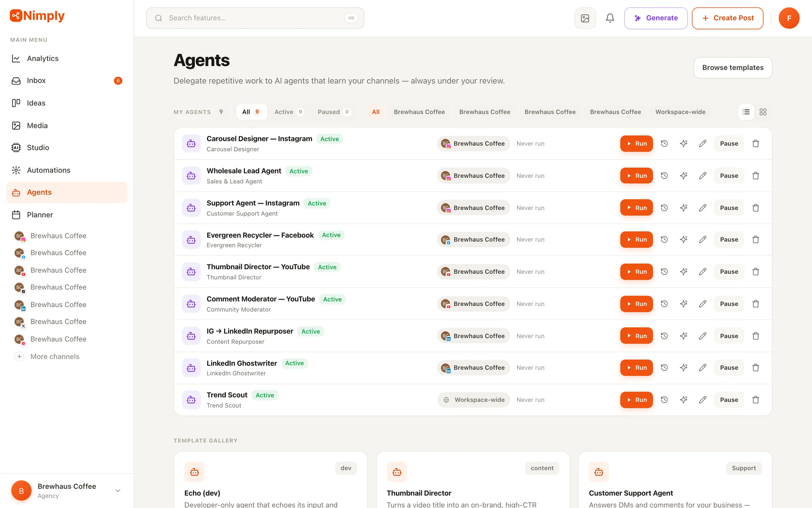Open Thumbnail Director template card
The height and width of the screenshot is (508, 812).
tap(473, 480)
